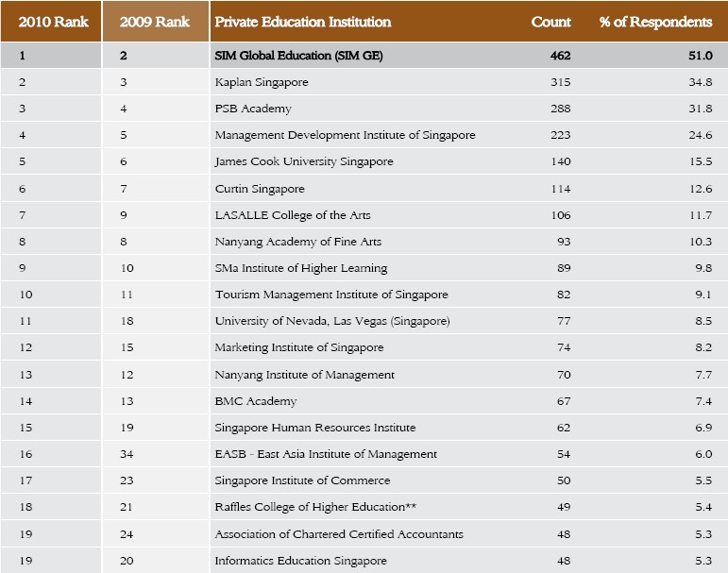The height and width of the screenshot is (573, 728).
Task: Select 'Raffles College of Higher Education**' cell
Action: pos(315,507)
